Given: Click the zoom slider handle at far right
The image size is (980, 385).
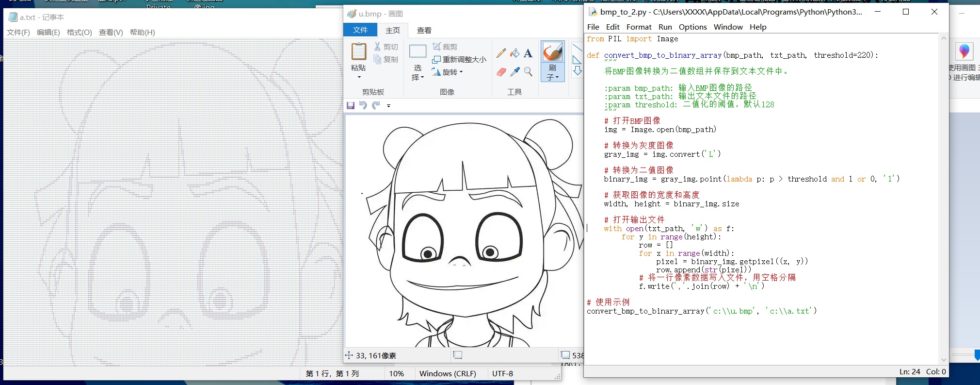Looking at the screenshot, I should (x=977, y=355).
